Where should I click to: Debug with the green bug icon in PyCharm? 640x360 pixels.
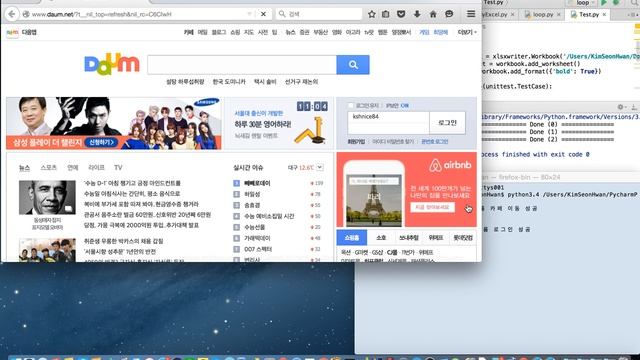616,3
